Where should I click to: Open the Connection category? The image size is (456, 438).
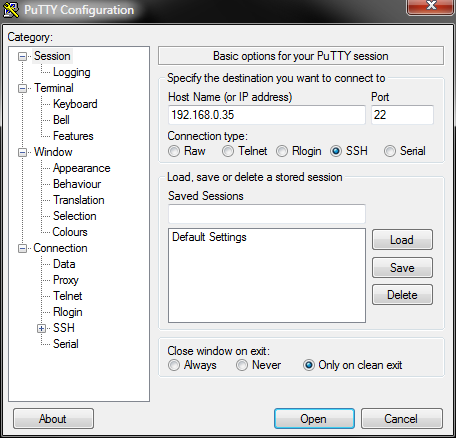(x=60, y=248)
